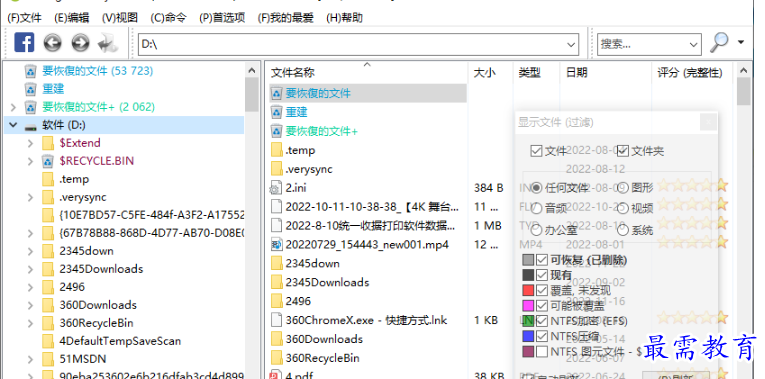This screenshot has height=379, width=765.
Task: Select the 音频 radio button
Action: coord(536,209)
